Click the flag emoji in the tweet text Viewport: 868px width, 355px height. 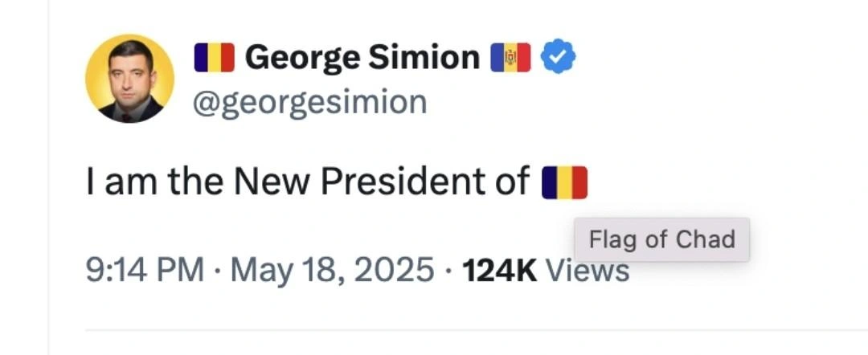[x=565, y=182]
